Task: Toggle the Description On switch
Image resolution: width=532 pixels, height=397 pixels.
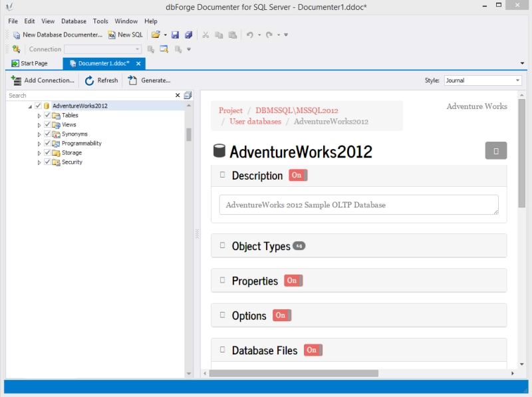Action: (x=298, y=175)
